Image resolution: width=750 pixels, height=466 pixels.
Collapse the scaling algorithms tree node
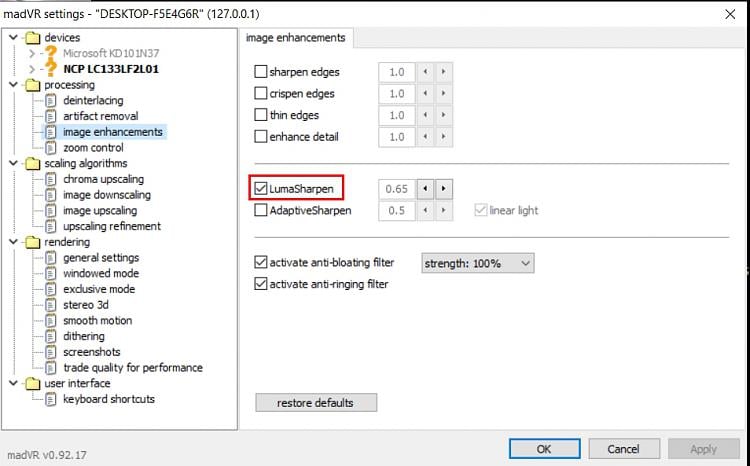(13, 163)
